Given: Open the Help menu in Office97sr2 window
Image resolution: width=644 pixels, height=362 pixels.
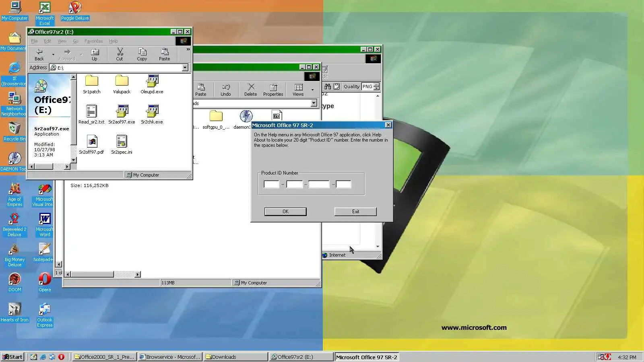Looking at the screenshot, I should [x=114, y=41].
